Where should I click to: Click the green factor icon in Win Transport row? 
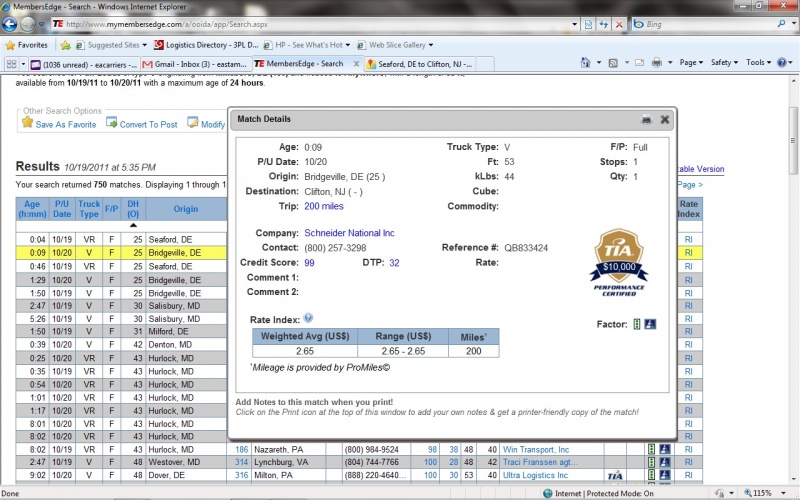tap(651, 449)
